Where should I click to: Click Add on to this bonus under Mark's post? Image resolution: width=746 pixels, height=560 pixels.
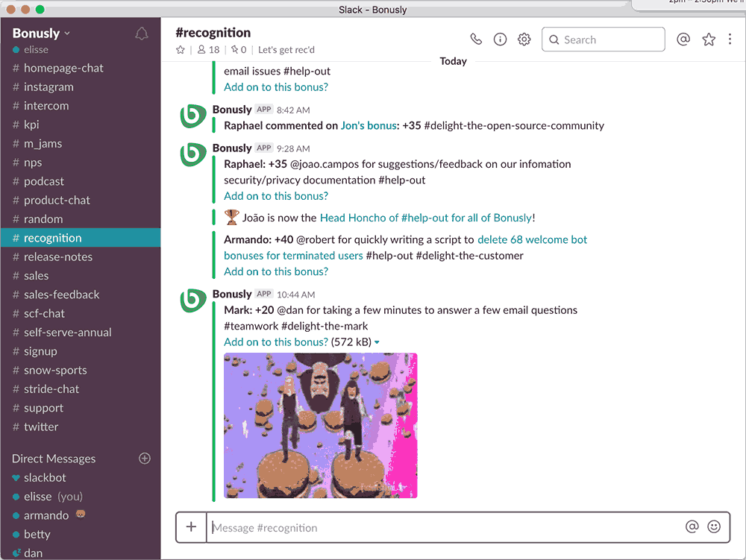pos(276,342)
